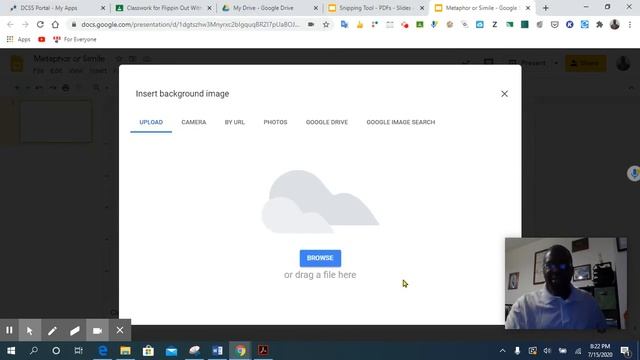This screenshot has height=360, width=640.
Task: Open the Apps bookmark shortcut
Action: [x=19, y=39]
